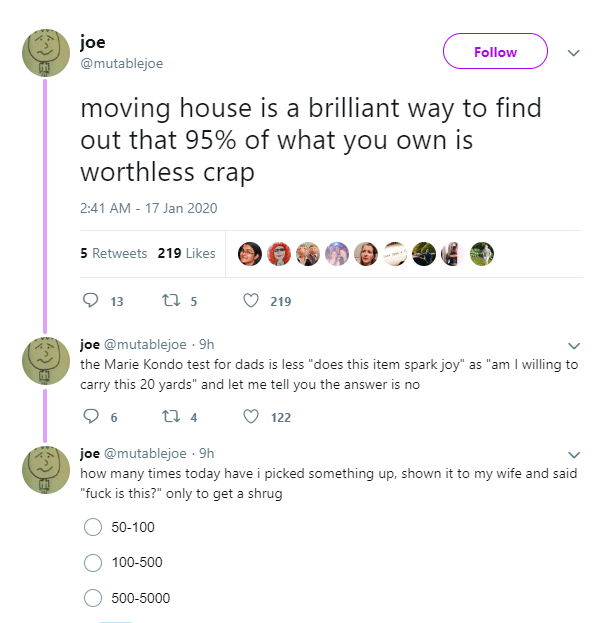View the 5 Retweets list

[114, 253]
